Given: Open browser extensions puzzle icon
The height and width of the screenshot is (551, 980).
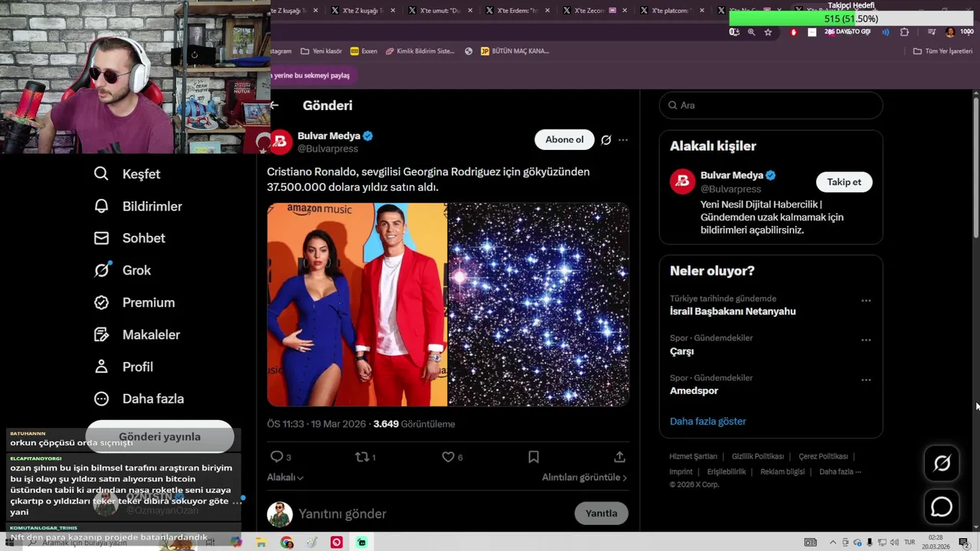Looking at the screenshot, I should 904,32.
